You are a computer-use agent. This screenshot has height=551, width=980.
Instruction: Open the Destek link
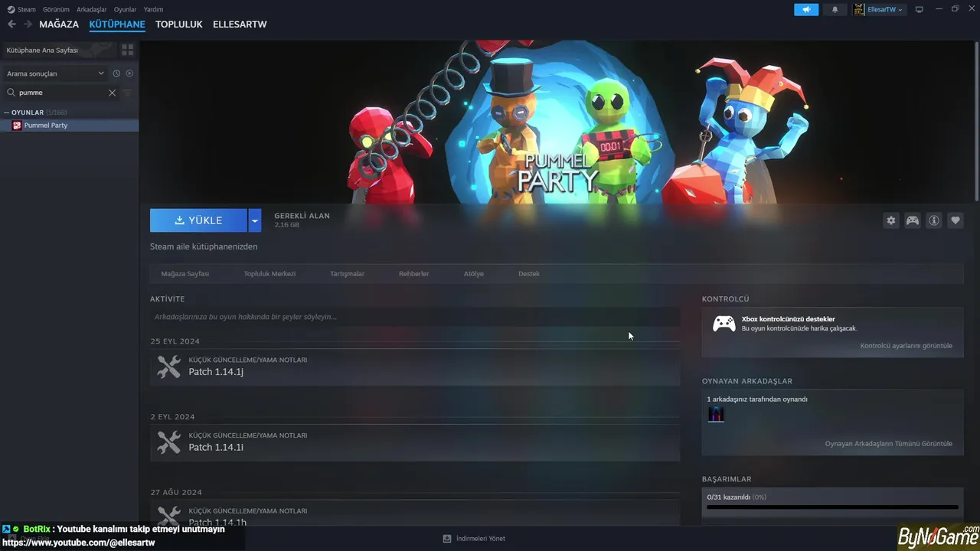coord(529,273)
